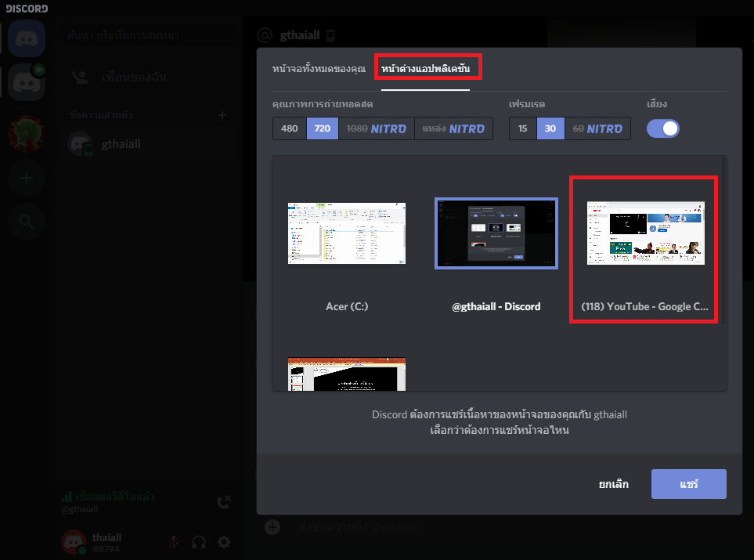Select 480 stream quality
754x560 pixels.
click(x=290, y=128)
